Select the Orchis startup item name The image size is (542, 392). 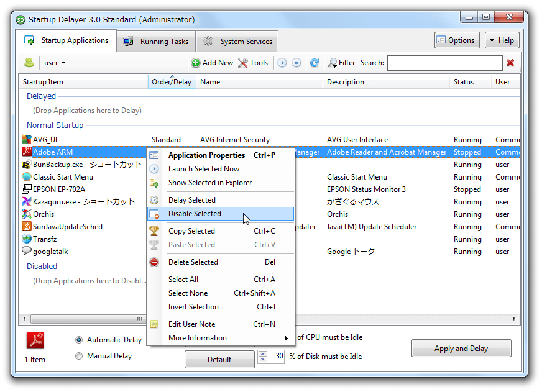[x=44, y=214]
